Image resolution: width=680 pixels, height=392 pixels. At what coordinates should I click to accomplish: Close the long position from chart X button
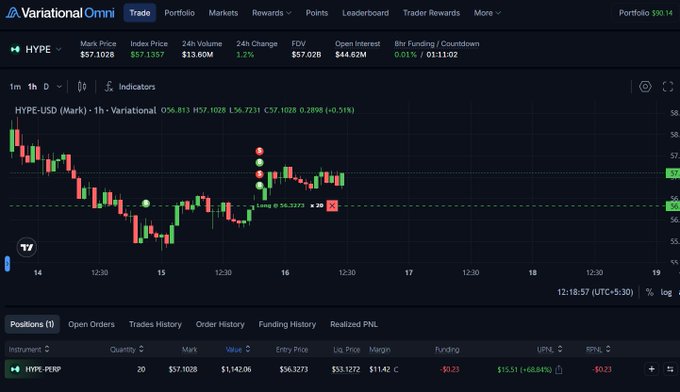coord(332,206)
